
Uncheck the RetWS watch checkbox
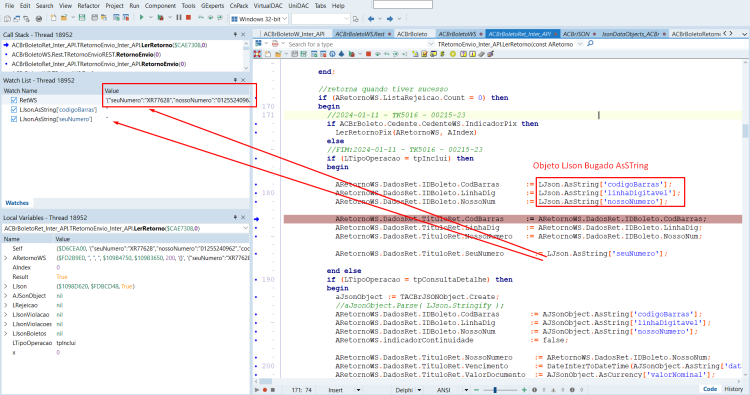click(x=13, y=100)
